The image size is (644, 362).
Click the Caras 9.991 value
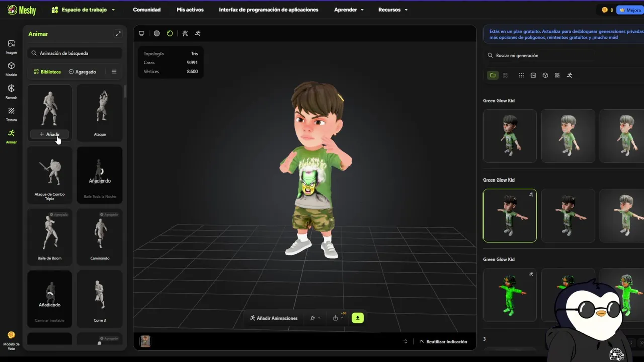point(192,63)
